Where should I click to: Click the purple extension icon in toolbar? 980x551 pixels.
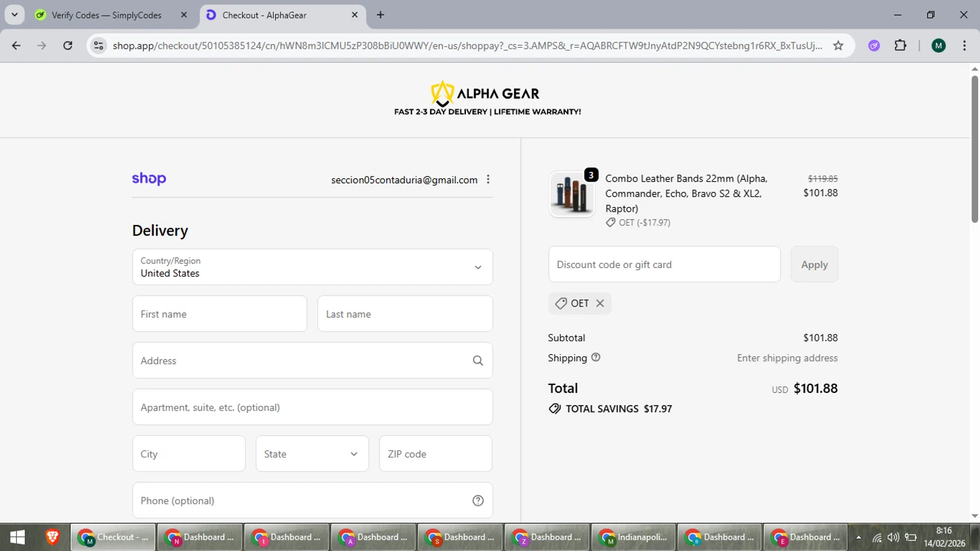[x=874, y=46]
